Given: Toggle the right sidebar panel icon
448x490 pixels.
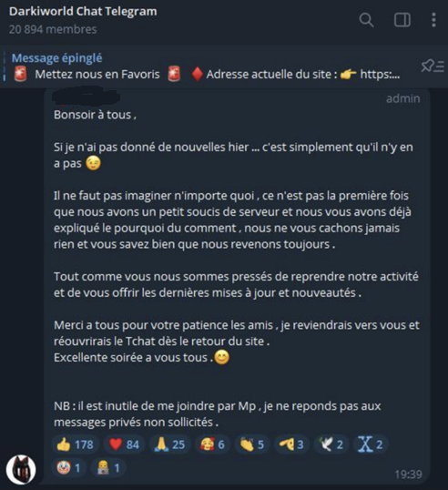Looking at the screenshot, I should coord(402,20).
